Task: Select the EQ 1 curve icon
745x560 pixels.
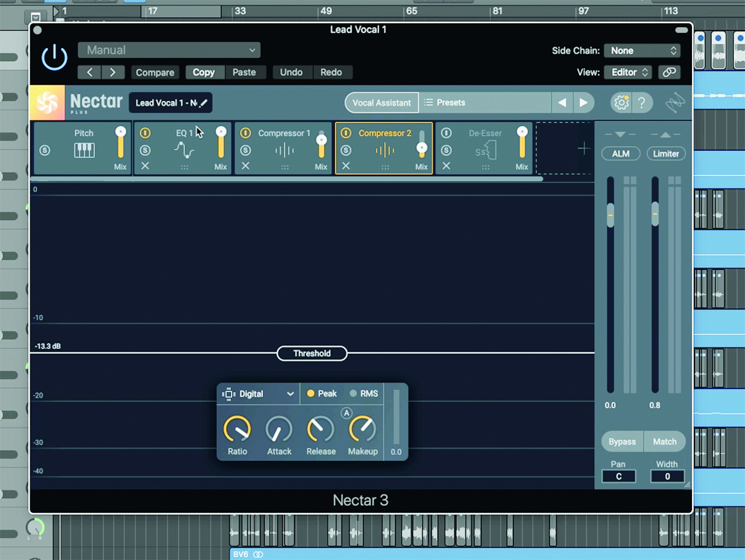Action: pyautogui.click(x=184, y=150)
